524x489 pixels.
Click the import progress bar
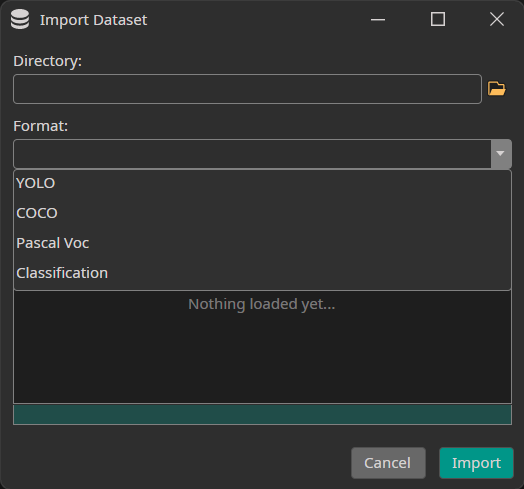pyautogui.click(x=262, y=415)
